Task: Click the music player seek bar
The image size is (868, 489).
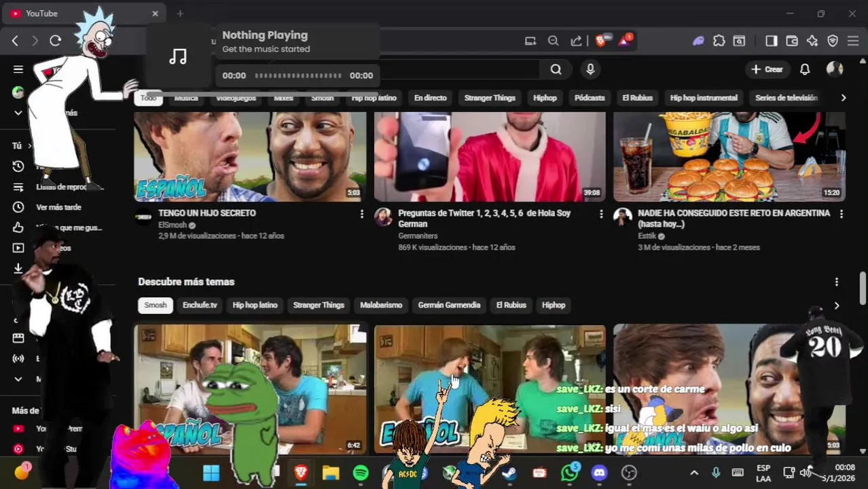Action: (x=298, y=75)
